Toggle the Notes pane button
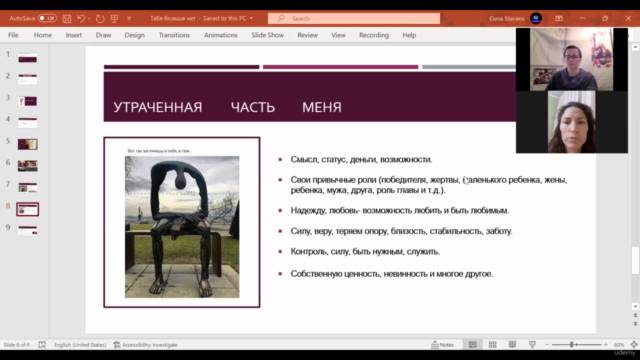The width and height of the screenshot is (640, 360). pos(442,345)
